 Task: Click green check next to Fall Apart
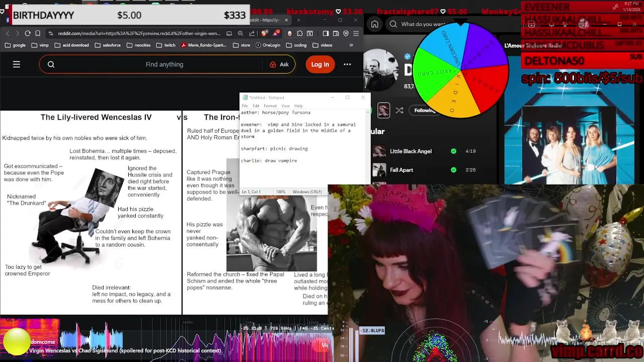[454, 170]
